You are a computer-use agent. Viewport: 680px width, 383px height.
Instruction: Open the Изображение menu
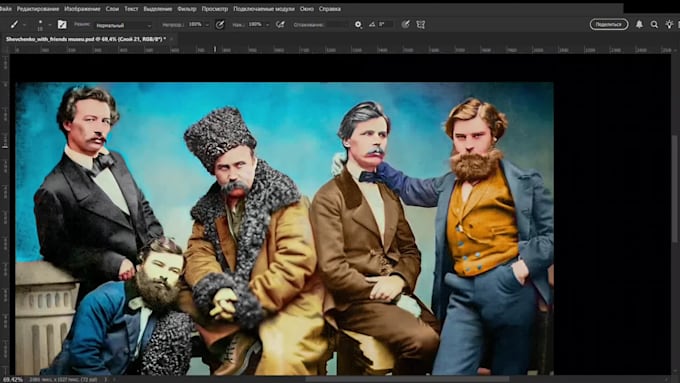click(82, 9)
